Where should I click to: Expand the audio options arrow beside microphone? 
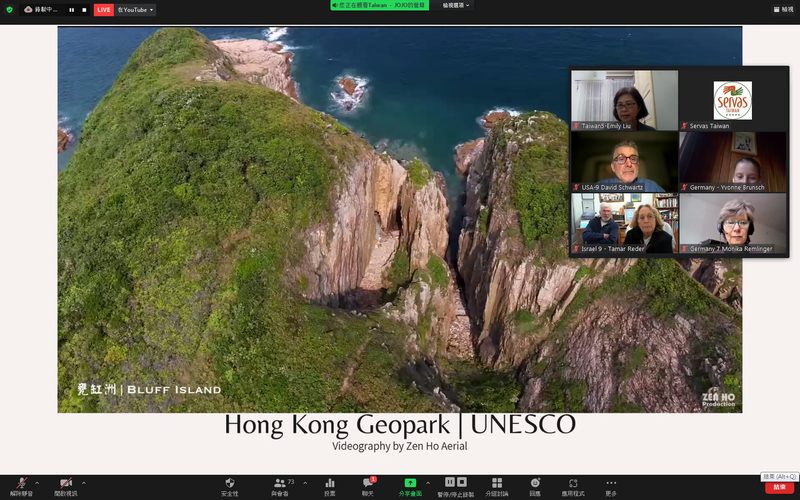(x=37, y=483)
